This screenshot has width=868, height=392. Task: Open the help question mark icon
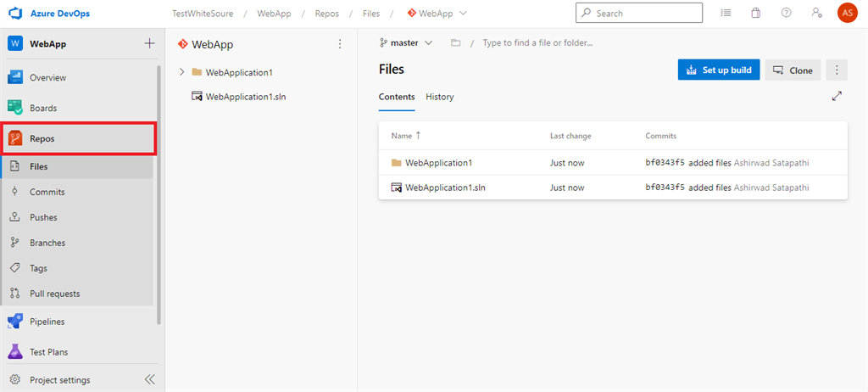786,13
